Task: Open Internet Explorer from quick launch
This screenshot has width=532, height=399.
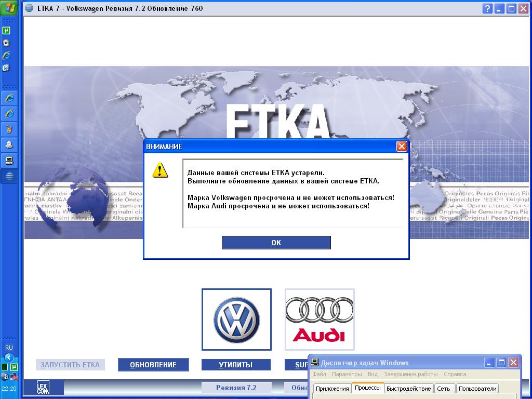Action: point(7,55)
